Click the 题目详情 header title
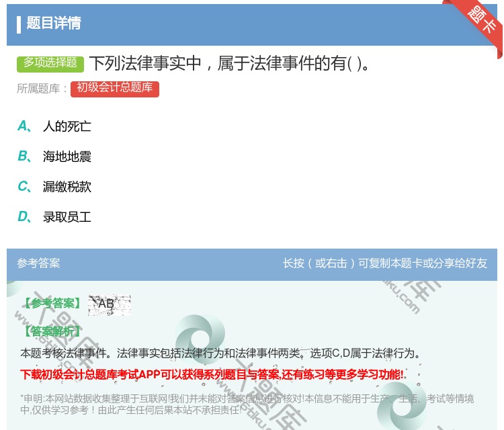 [x=54, y=23]
